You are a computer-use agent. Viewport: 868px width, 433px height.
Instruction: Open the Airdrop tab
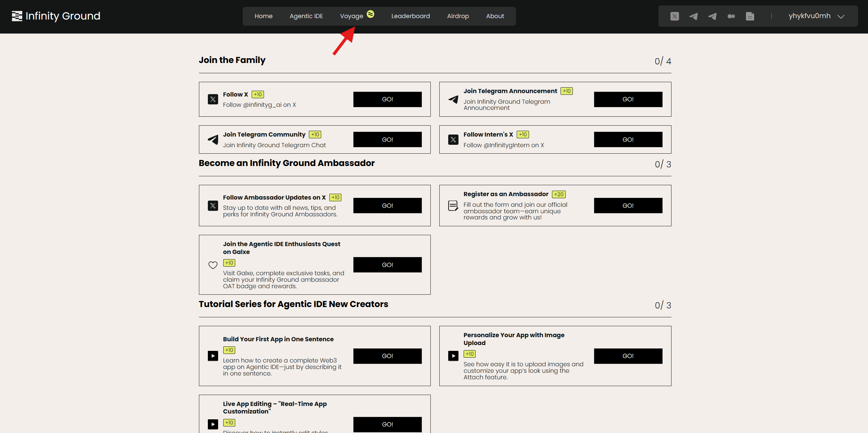[458, 16]
